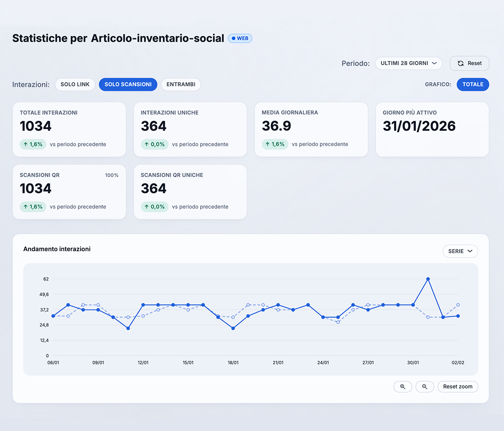Click the Interazioni Uniche stat card
The width and height of the screenshot is (504, 431).
[190, 129]
